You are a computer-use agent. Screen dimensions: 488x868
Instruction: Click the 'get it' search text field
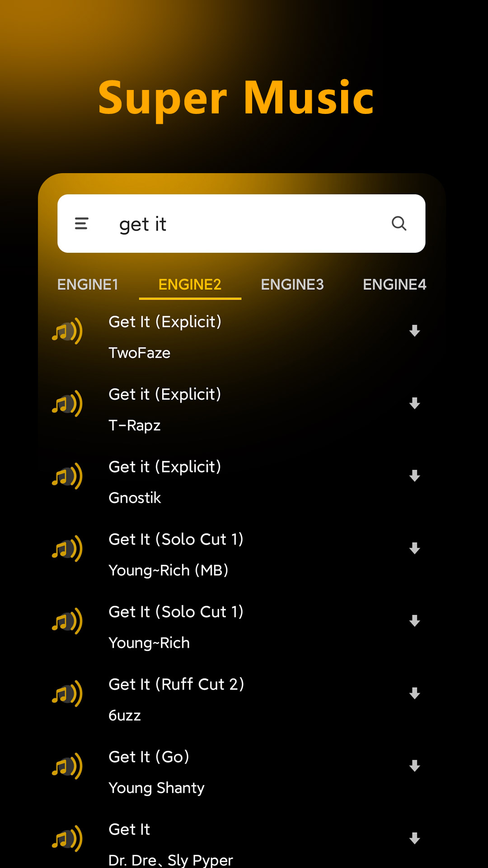(x=244, y=224)
